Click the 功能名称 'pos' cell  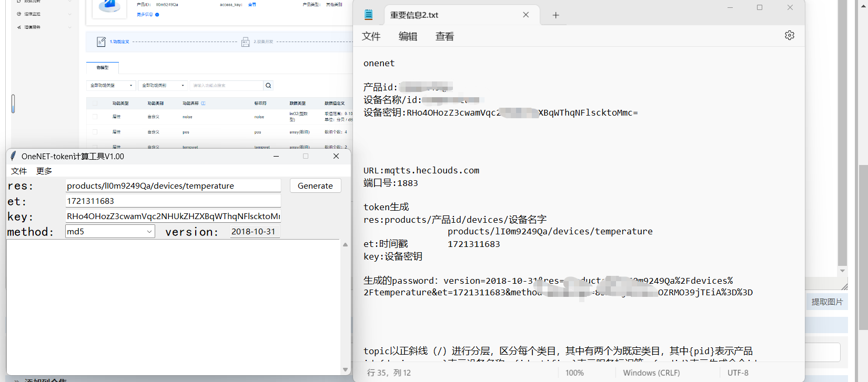coord(186,132)
